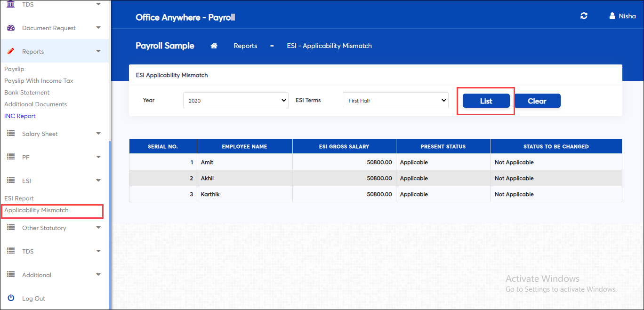The height and width of the screenshot is (310, 644).
Task: Collapse the Reports menu arrow
Action: click(98, 51)
